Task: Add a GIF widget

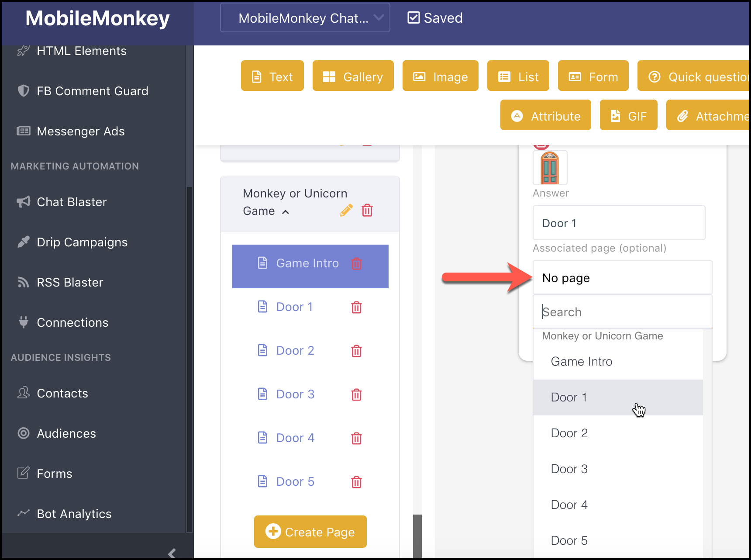Action: coord(629,115)
